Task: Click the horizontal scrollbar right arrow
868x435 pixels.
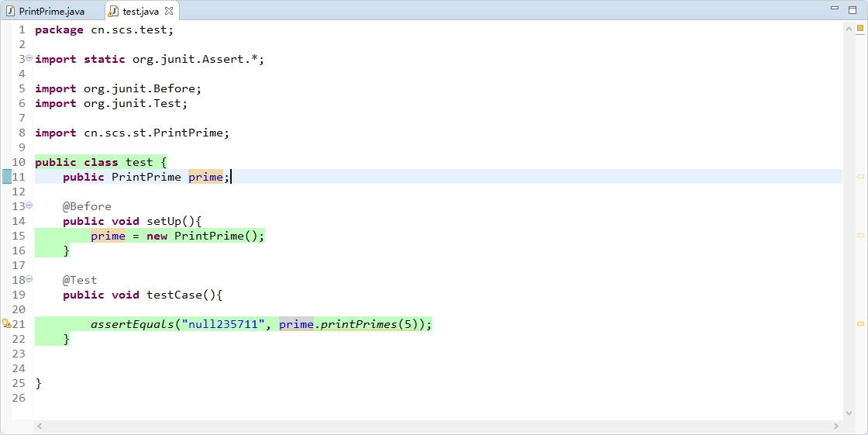Action: coord(836,426)
